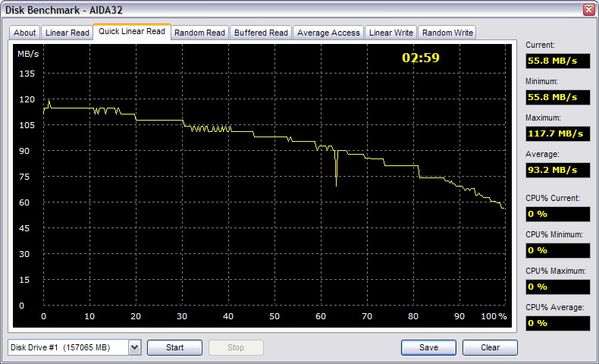
Task: Click the MB/s axis label
Action: (x=28, y=55)
